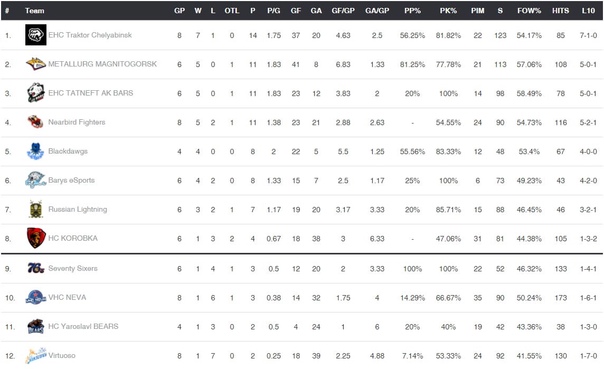Open the EHC Tatneft Ak Bars logo
This screenshot has height=369, width=604.
click(36, 93)
